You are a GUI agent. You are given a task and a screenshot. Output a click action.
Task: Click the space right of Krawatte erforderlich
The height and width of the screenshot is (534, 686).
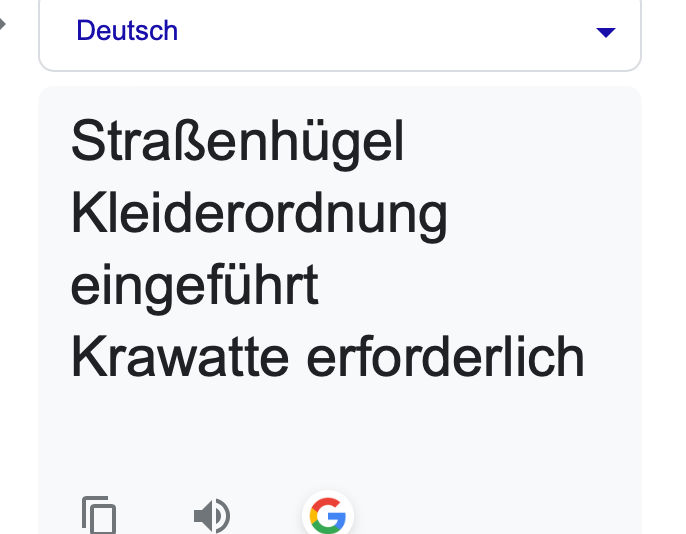coord(612,358)
